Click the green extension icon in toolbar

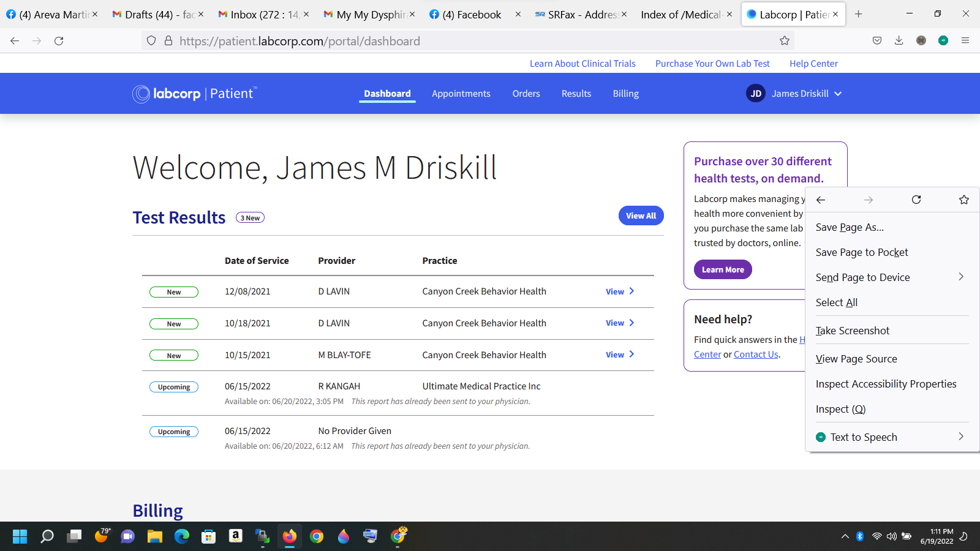click(943, 40)
